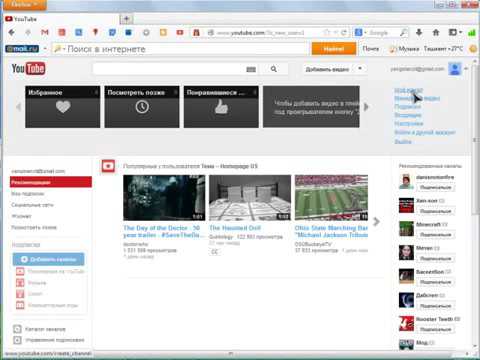The image size is (480, 360).
Task: Select the Рекомендации sidebar item
Action: pos(51,182)
